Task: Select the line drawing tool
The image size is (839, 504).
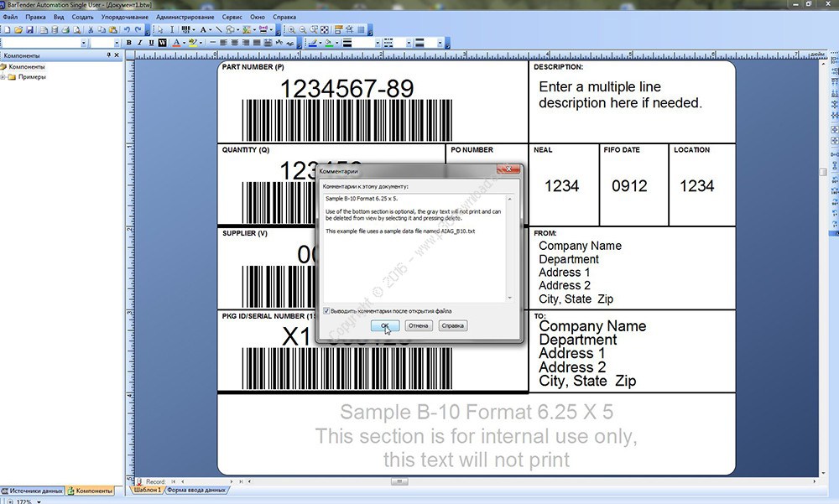Action: (x=218, y=30)
